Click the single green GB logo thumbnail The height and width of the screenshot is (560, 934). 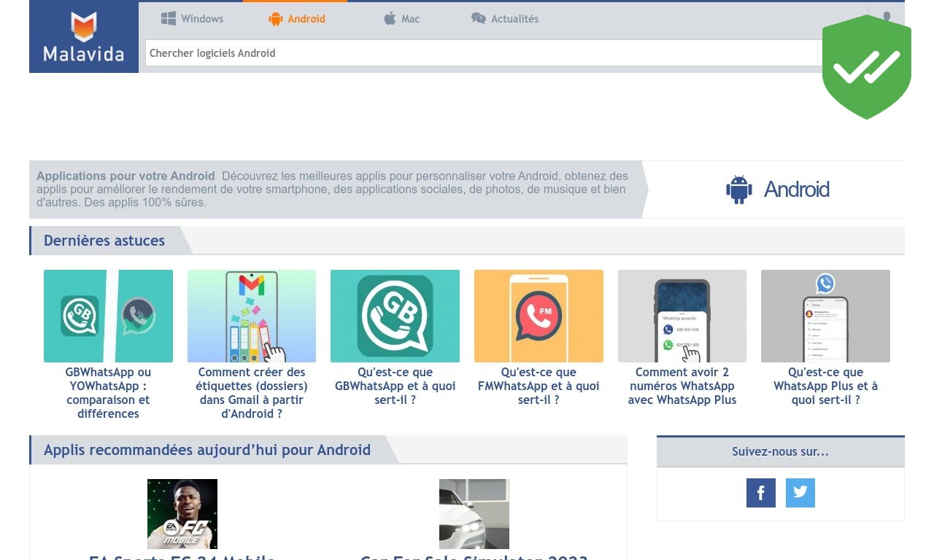(x=395, y=316)
